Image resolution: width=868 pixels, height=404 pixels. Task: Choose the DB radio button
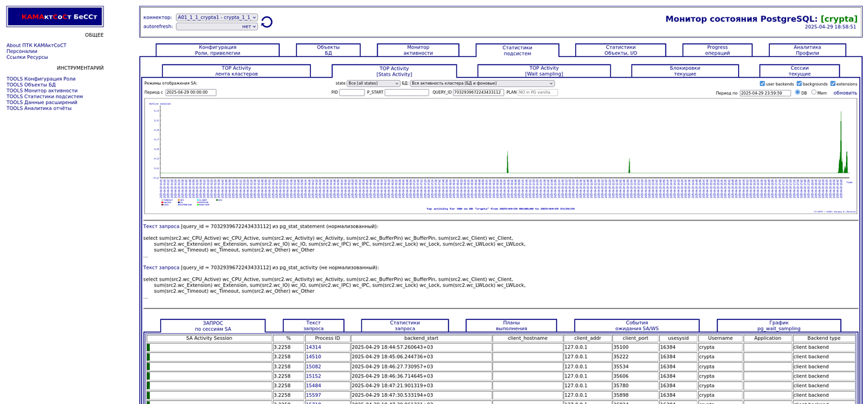click(798, 92)
